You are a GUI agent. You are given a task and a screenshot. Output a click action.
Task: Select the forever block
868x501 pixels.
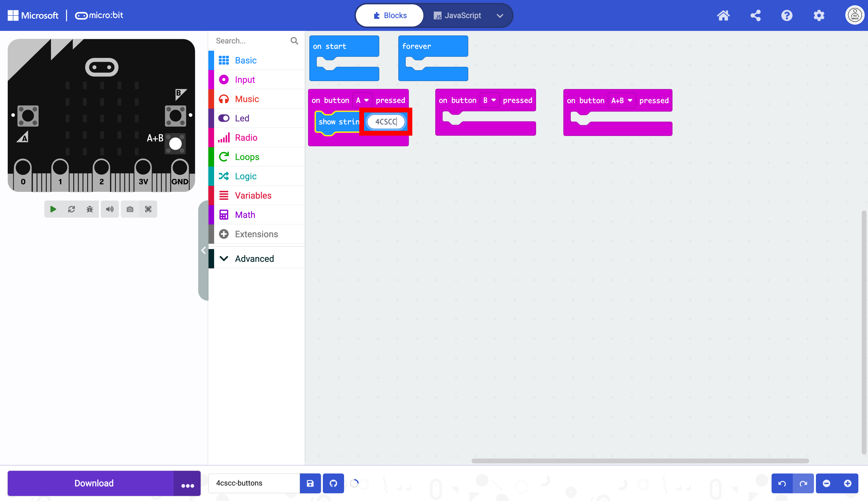[416, 46]
